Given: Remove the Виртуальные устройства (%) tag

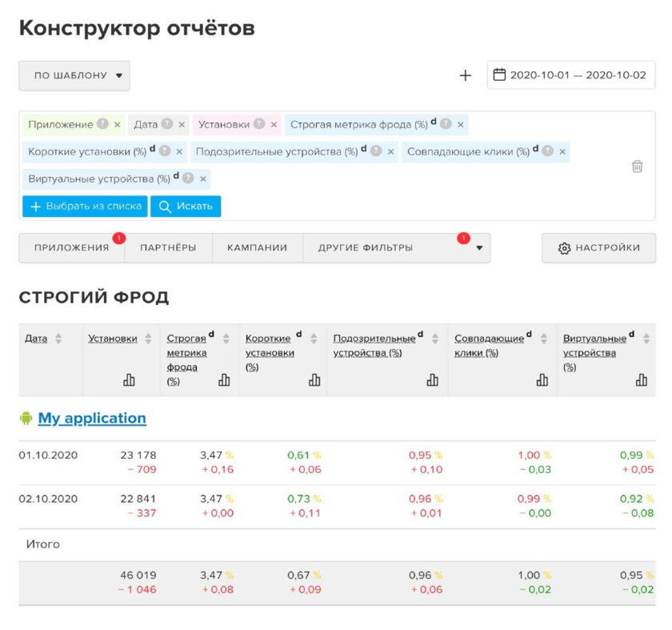Looking at the screenshot, I should pos(202,179).
